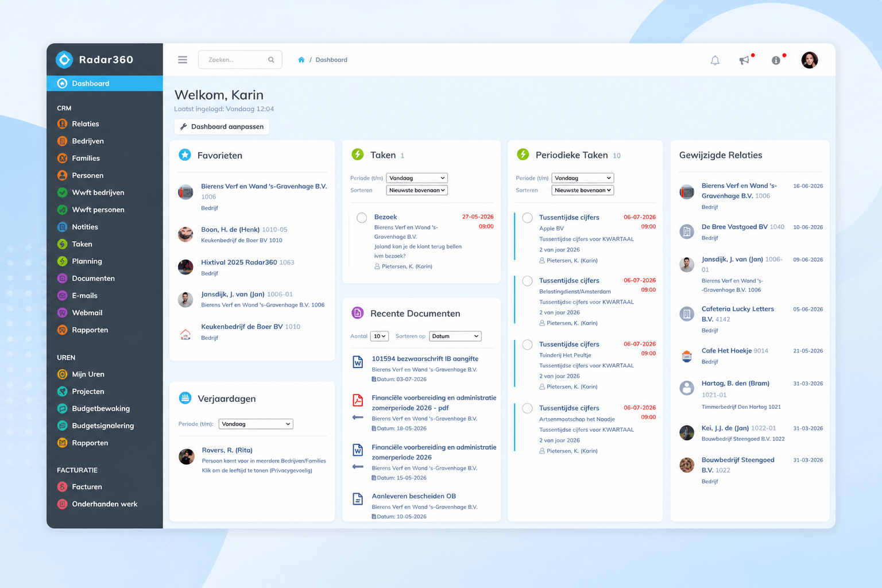Open relation De Bree Vastgoed BV
Image resolution: width=882 pixels, height=588 pixels.
click(x=734, y=227)
